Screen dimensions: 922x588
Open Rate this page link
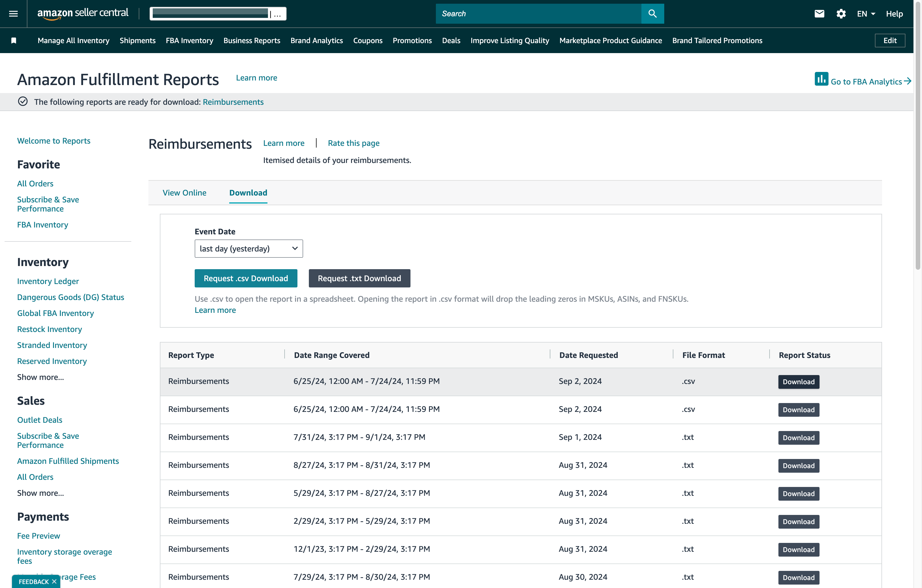pyautogui.click(x=353, y=143)
